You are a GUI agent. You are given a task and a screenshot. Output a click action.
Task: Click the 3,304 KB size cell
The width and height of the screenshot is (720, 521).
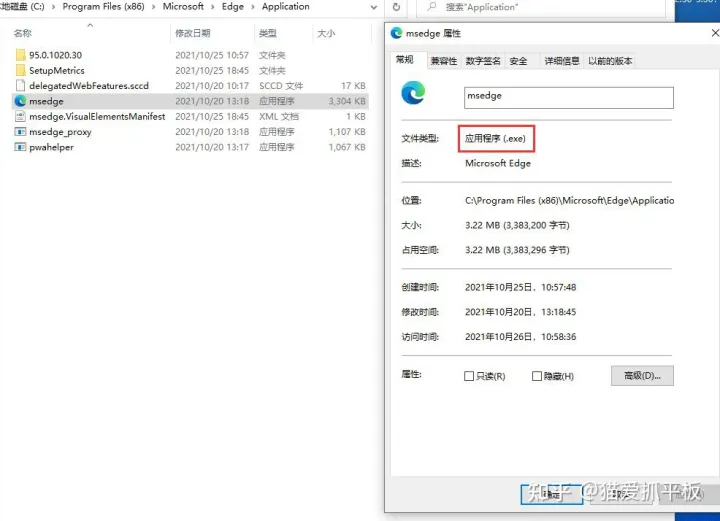347,101
